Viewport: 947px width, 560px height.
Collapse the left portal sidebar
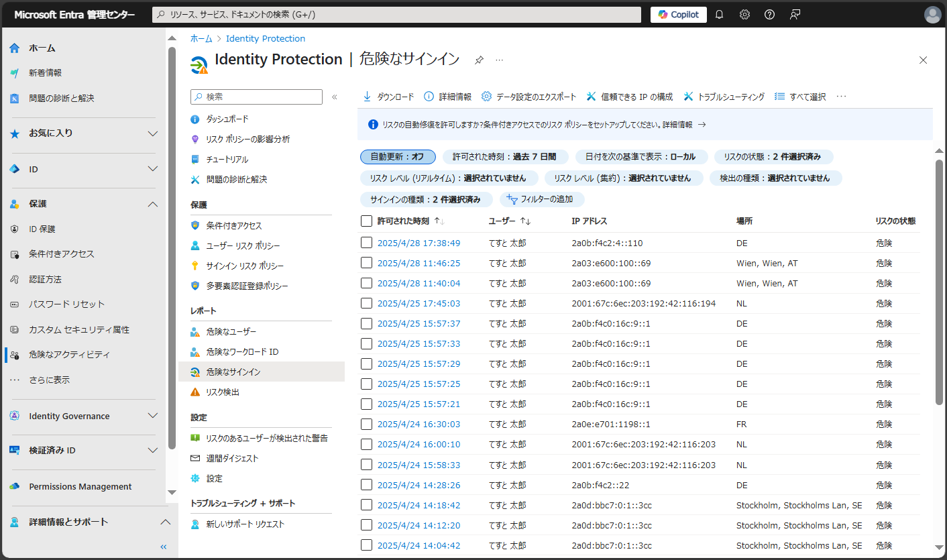tap(163, 547)
